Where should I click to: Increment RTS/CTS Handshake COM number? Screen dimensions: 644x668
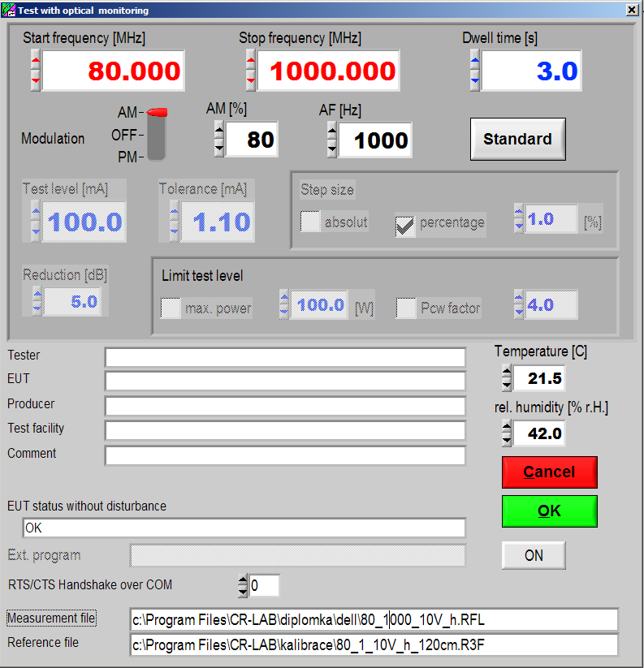point(243,580)
